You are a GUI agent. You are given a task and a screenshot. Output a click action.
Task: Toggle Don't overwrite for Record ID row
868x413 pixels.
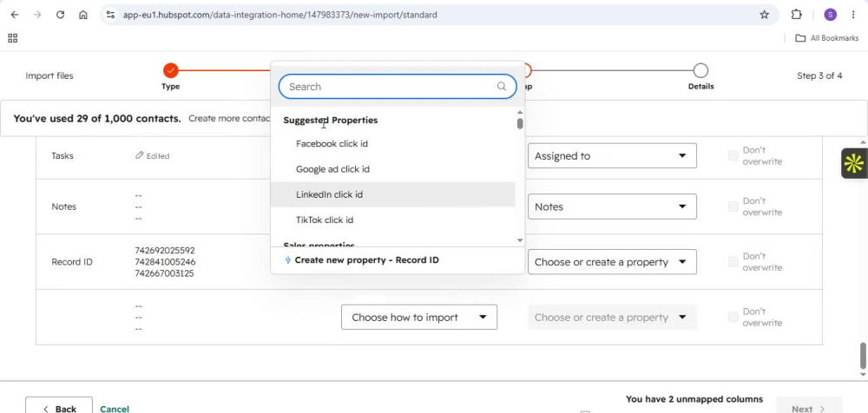tap(733, 262)
